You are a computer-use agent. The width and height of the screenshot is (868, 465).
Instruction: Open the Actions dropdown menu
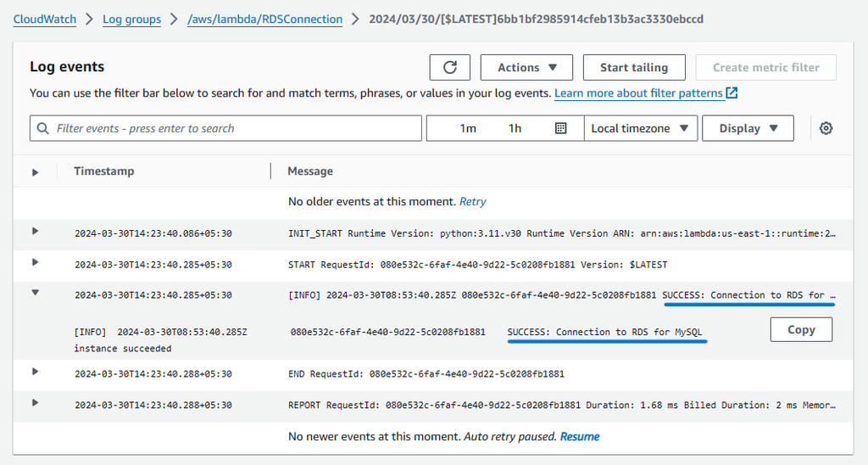coord(526,68)
